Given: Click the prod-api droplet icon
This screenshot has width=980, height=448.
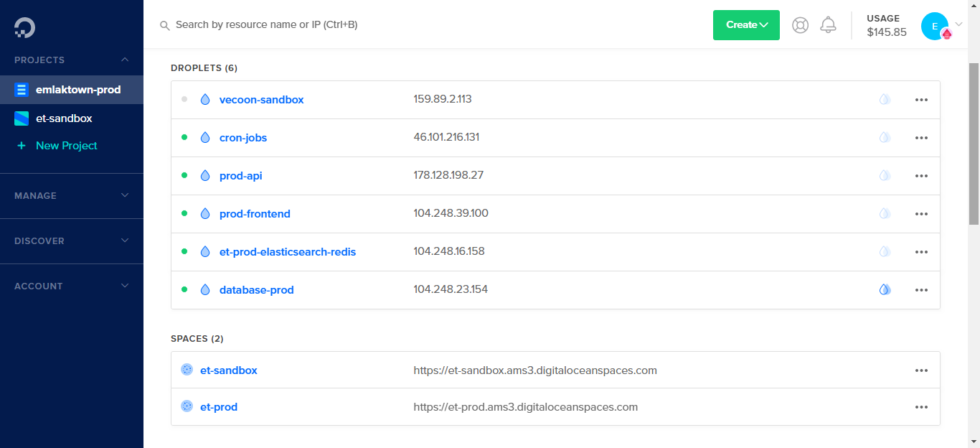Looking at the screenshot, I should [205, 176].
